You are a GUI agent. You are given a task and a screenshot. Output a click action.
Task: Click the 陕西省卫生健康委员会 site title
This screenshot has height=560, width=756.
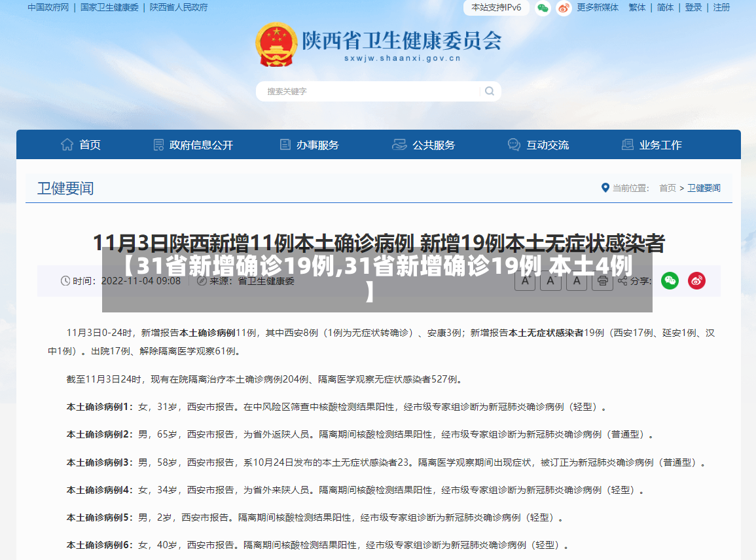point(402,41)
